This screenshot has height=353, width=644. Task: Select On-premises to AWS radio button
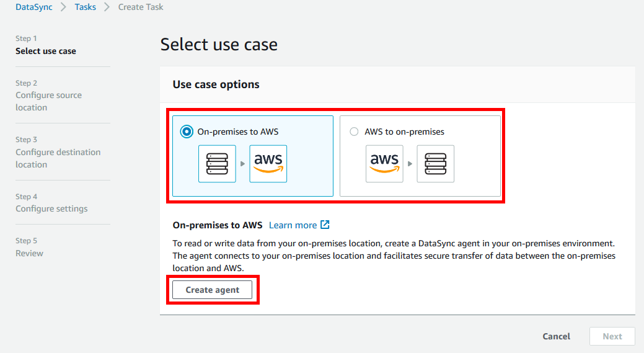pyautogui.click(x=186, y=132)
